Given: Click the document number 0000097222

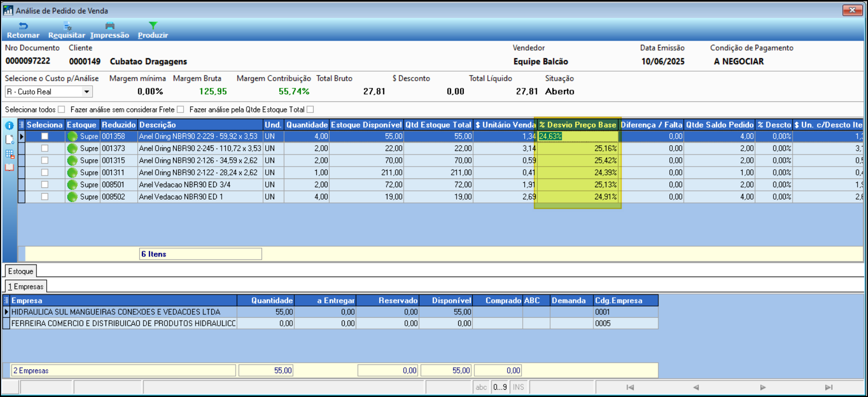Looking at the screenshot, I should (x=28, y=61).
